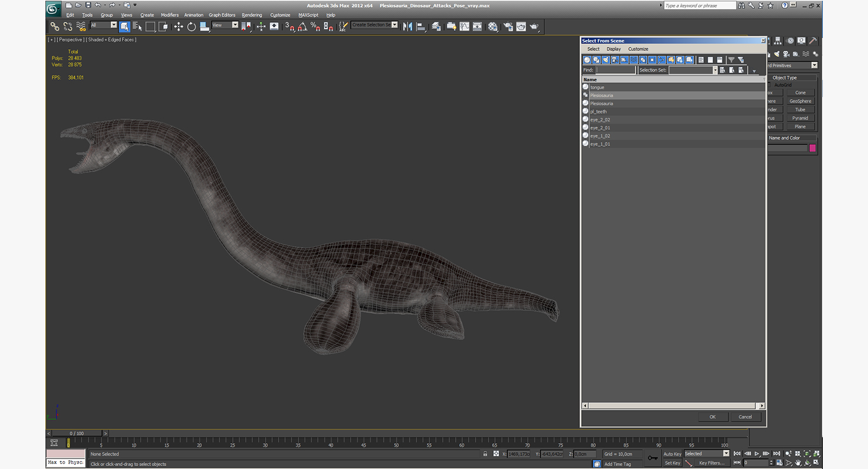Open the Display command panel tab
The image size is (868, 469).
[801, 40]
